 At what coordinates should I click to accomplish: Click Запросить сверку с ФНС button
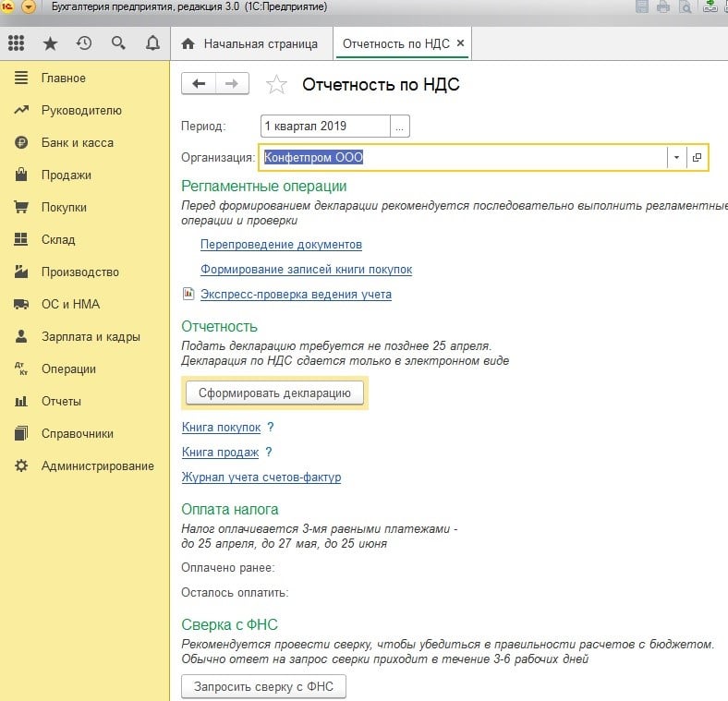[263, 687]
